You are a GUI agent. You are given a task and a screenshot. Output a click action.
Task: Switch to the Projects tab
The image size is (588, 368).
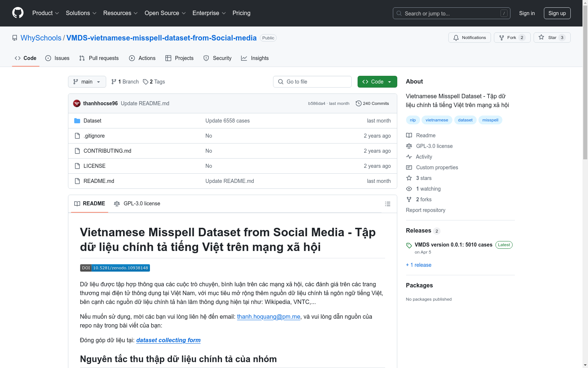pyautogui.click(x=179, y=58)
